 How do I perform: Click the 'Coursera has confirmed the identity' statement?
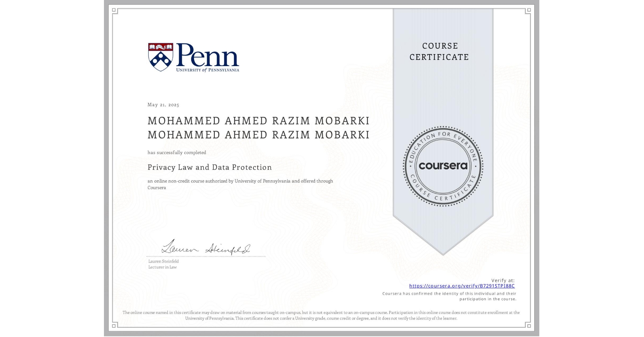449,296
